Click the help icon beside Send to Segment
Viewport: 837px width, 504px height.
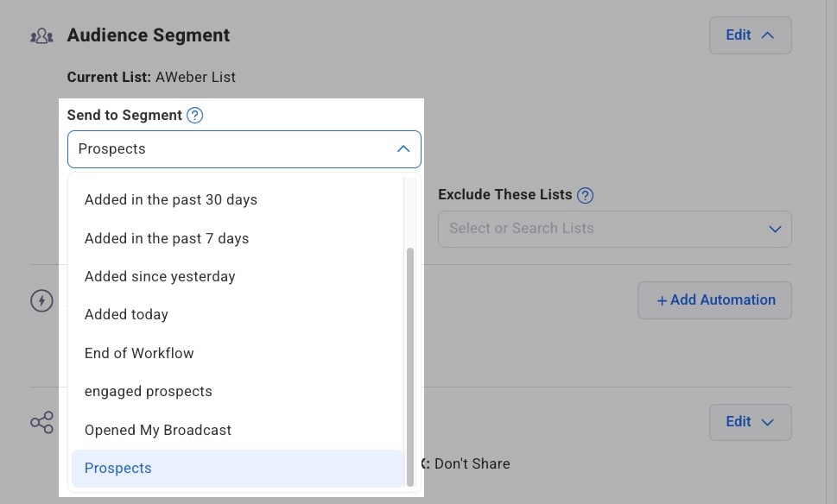click(x=195, y=116)
